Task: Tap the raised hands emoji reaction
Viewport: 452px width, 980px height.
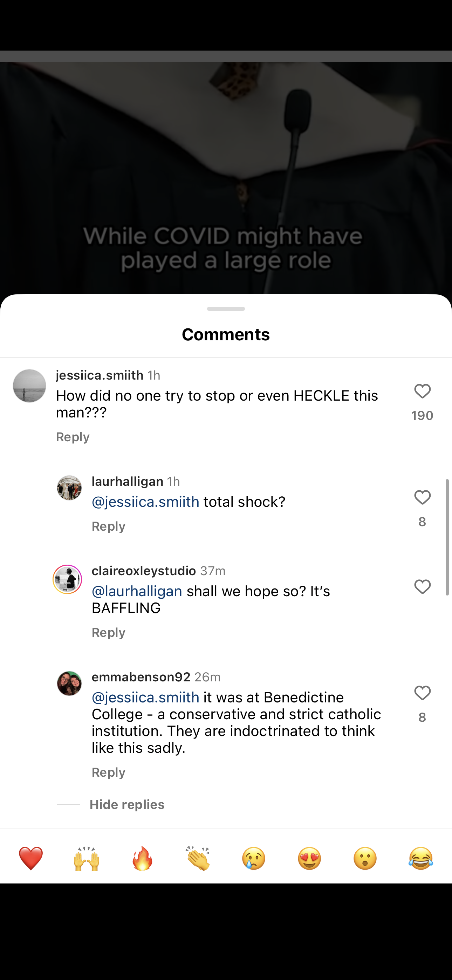Action: 86,858
